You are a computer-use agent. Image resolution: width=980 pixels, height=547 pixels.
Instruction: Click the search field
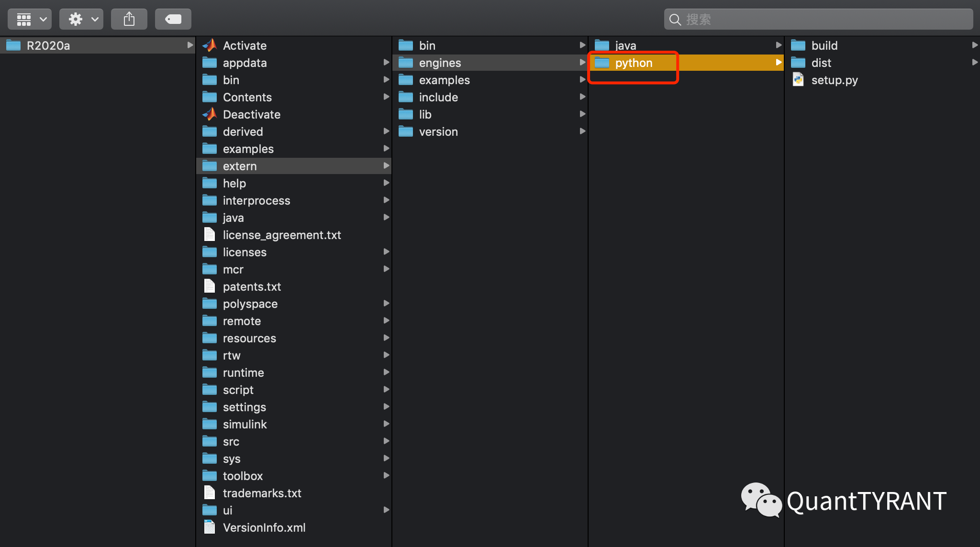[x=818, y=19]
